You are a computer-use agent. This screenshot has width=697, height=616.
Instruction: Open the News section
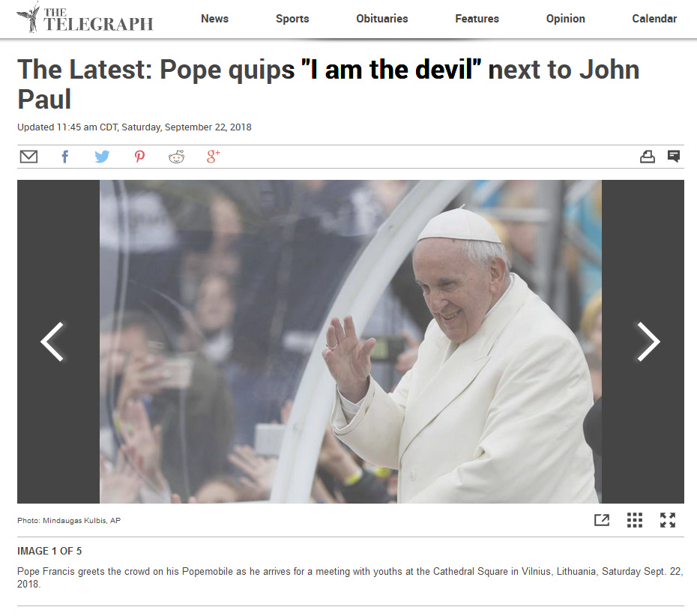pos(214,19)
